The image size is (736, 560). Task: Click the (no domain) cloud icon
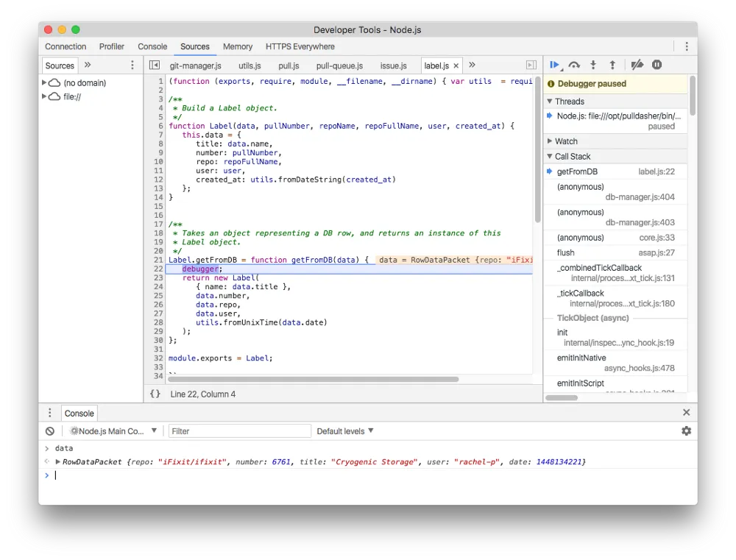[x=55, y=83]
